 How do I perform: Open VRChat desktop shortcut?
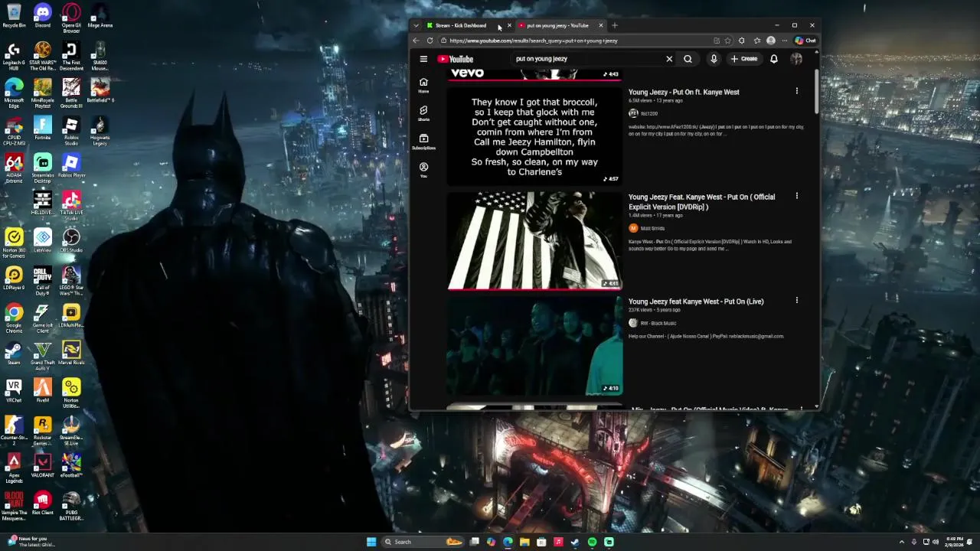click(x=14, y=390)
